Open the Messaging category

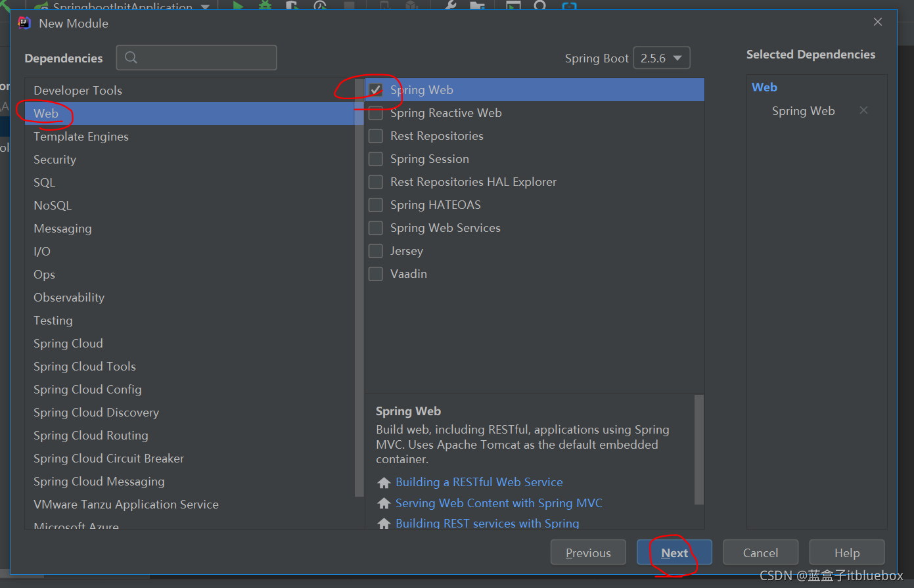[189, 228]
